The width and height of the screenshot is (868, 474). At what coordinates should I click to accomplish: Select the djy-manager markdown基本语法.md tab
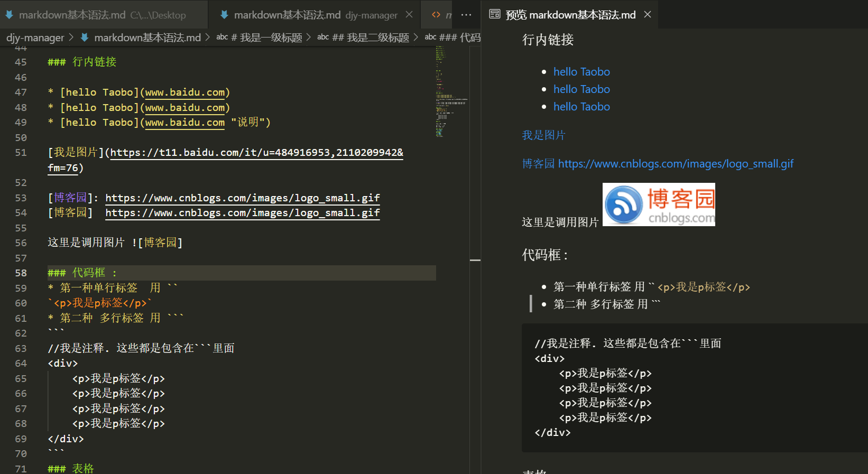pyautogui.click(x=315, y=15)
